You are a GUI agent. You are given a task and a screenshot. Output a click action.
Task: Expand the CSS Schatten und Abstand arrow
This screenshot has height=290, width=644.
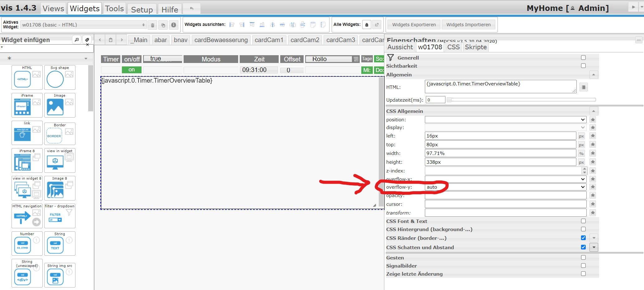click(x=594, y=247)
